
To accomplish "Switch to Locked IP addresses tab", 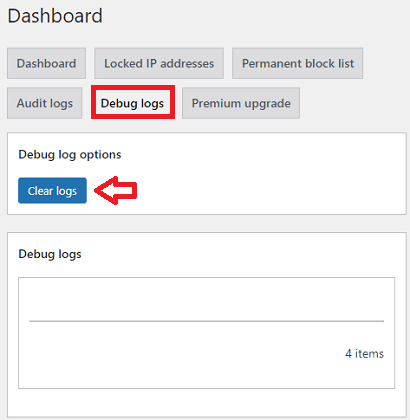I will pyautogui.click(x=159, y=63).
